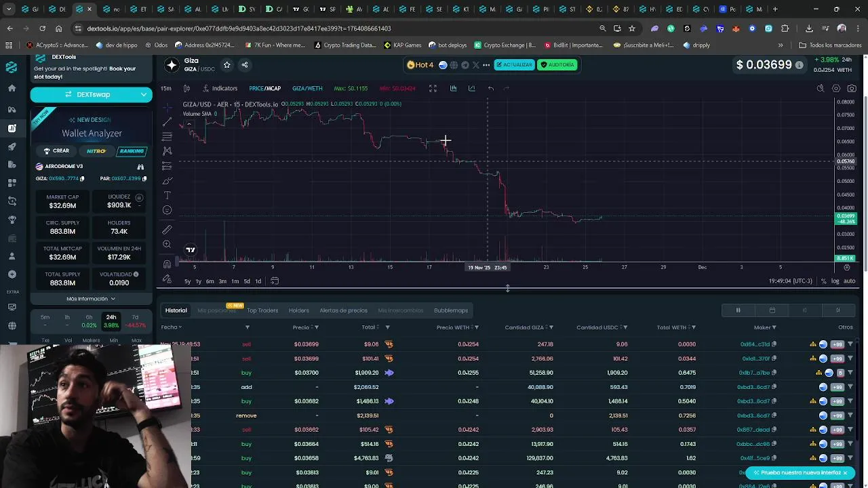Select the 6h price change period
The width and height of the screenshot is (868, 488).
pyautogui.click(x=89, y=321)
